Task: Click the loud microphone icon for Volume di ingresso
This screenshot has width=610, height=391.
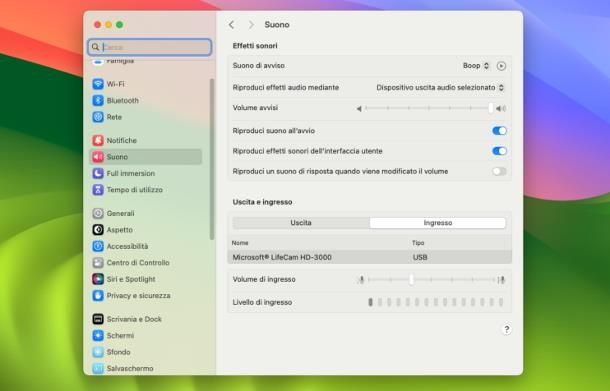Action: click(502, 279)
